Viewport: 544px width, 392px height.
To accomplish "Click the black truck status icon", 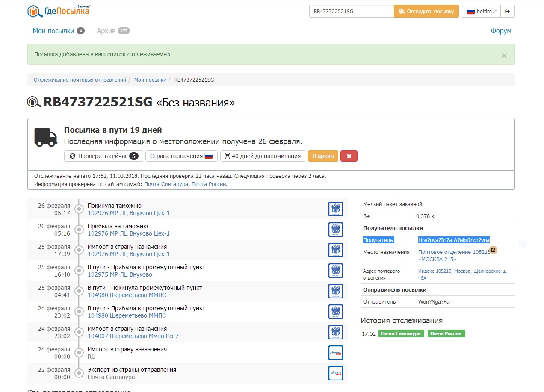I will point(45,138).
